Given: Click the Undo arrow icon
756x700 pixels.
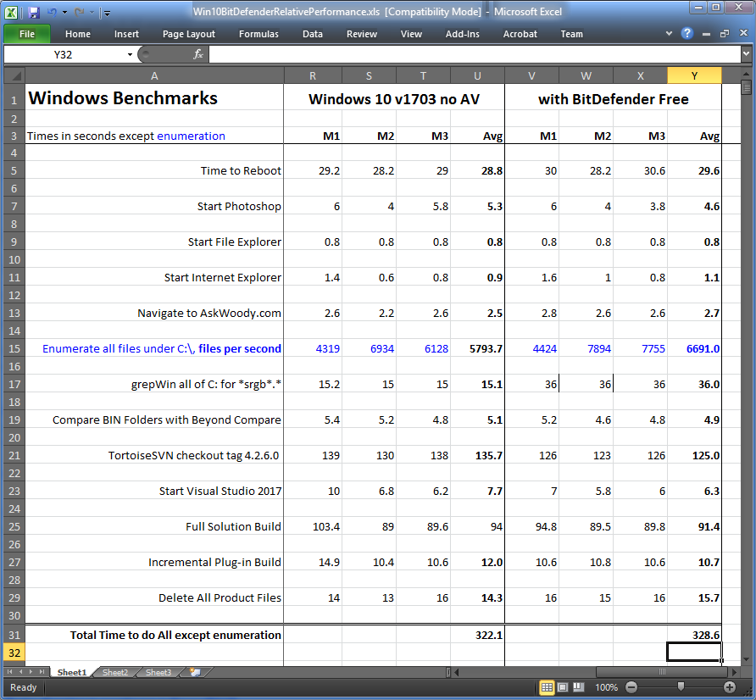Looking at the screenshot, I should (x=53, y=13).
